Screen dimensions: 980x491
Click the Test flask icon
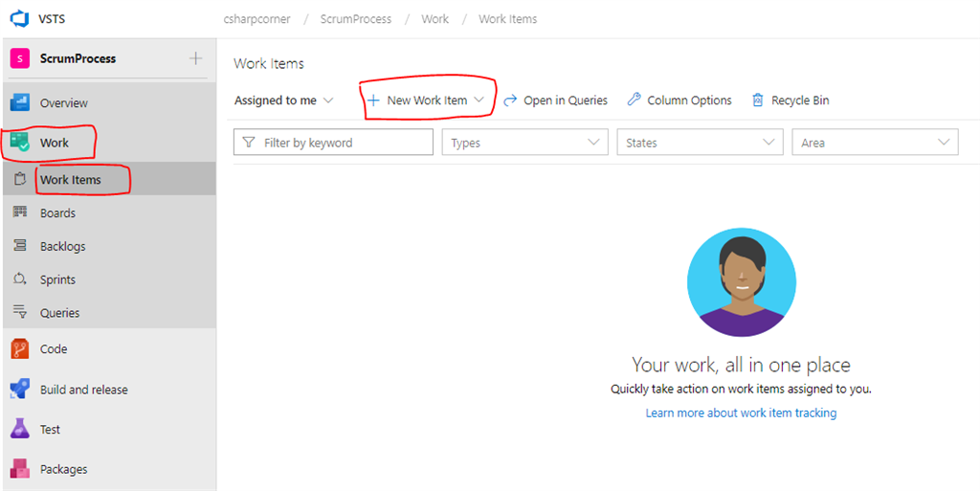[x=20, y=429]
